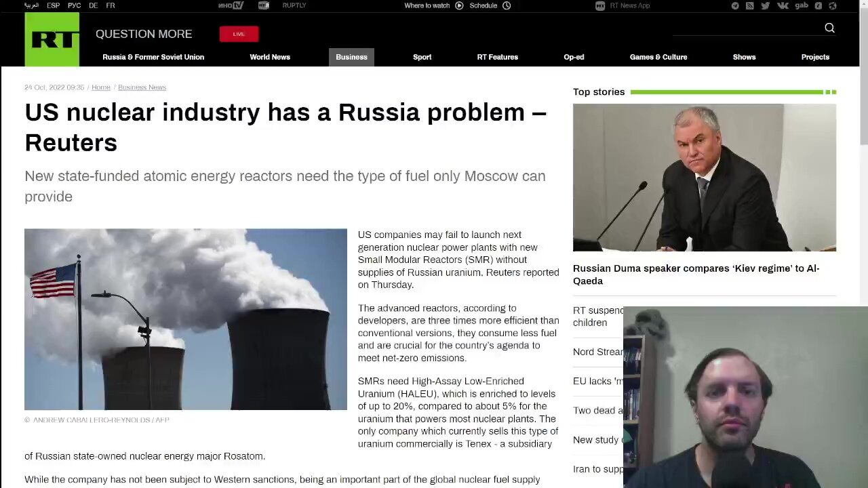Click the cooling towers article image

click(186, 319)
